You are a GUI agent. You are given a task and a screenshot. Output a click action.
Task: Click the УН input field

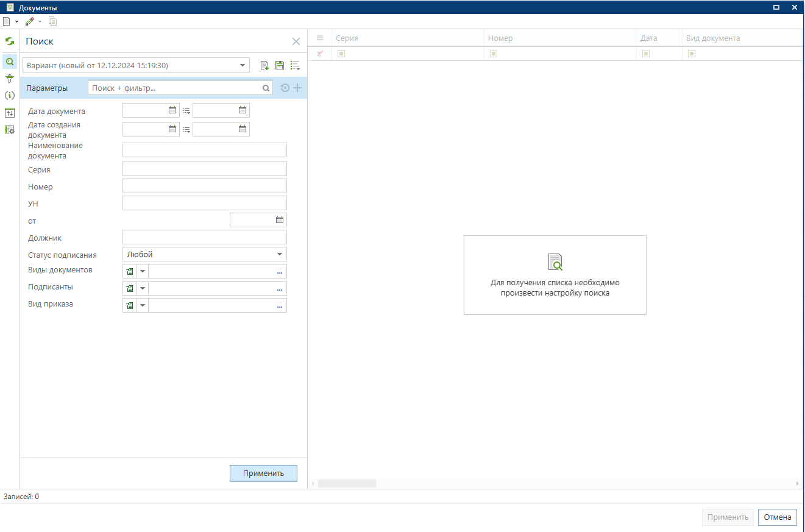pos(205,203)
